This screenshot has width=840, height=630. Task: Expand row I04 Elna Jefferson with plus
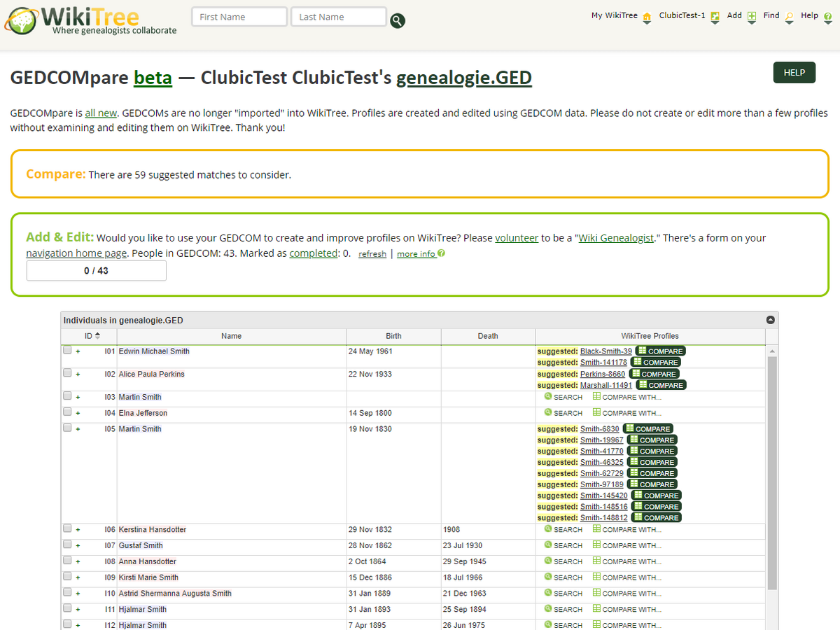(78, 413)
